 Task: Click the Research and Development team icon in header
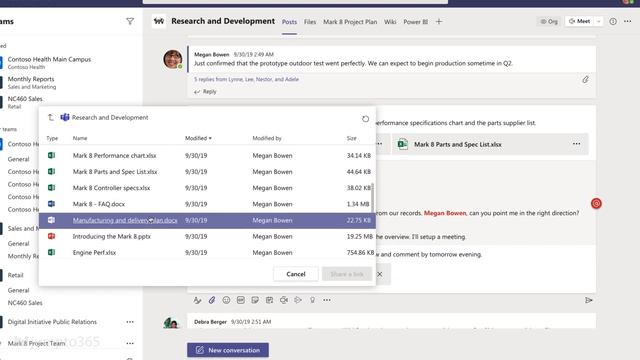[159, 21]
